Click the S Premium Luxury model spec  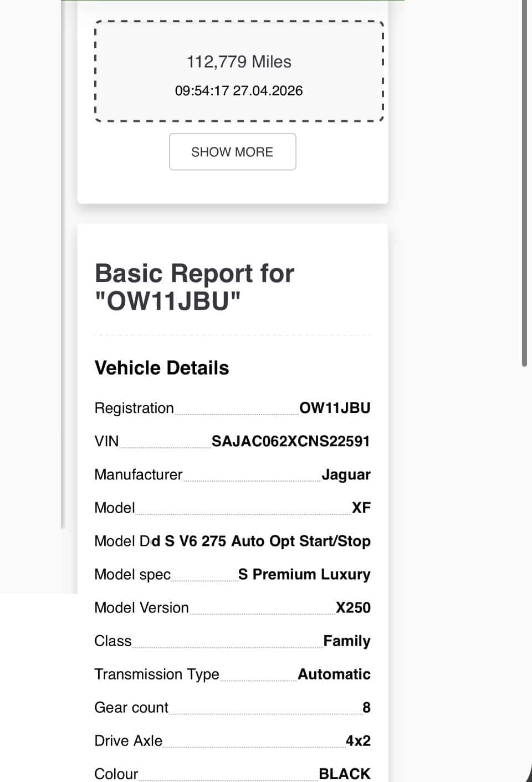[x=304, y=574]
